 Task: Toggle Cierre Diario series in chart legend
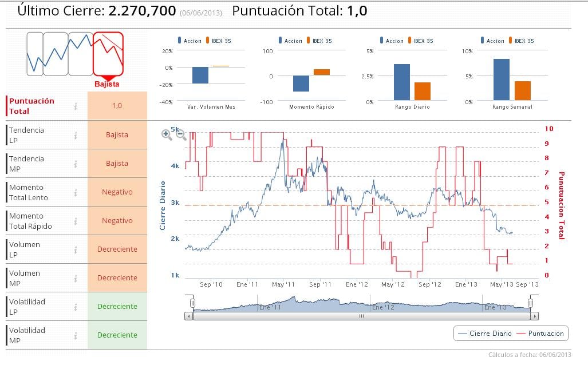click(x=485, y=334)
